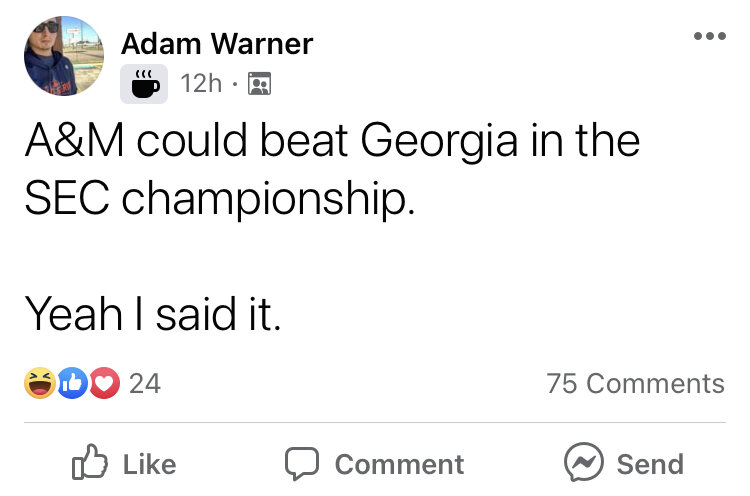The image size is (750, 496).
Task: Click the thumbs-up outline Like icon
Action: click(x=90, y=463)
